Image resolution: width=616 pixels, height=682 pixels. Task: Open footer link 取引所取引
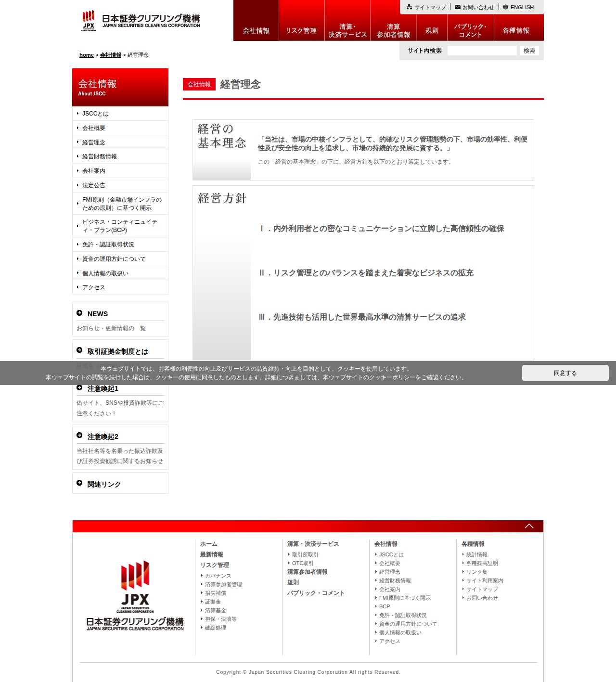coord(305,554)
